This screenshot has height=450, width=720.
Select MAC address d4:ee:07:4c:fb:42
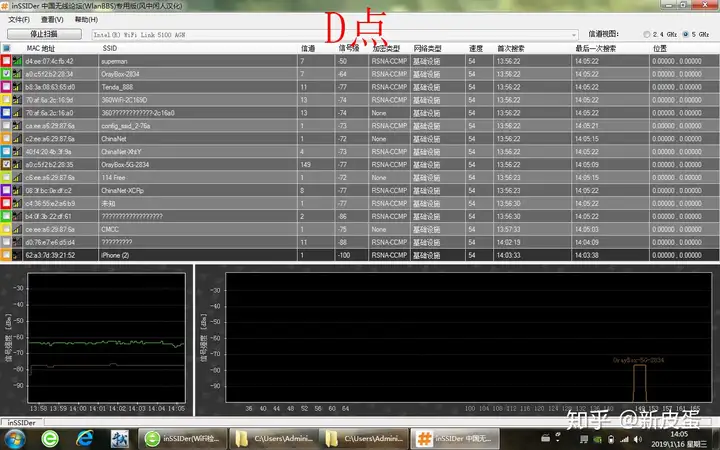(49, 61)
